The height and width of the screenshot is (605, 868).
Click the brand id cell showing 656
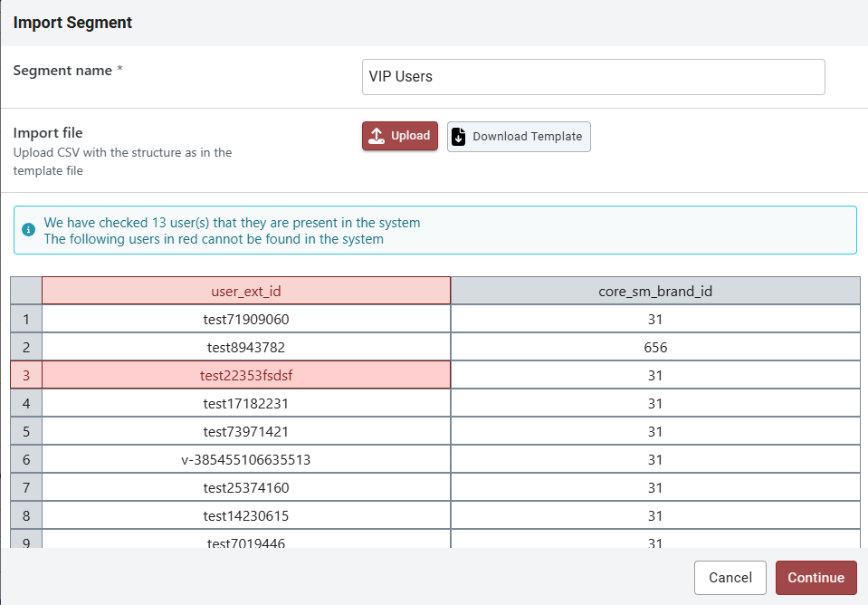coord(655,347)
